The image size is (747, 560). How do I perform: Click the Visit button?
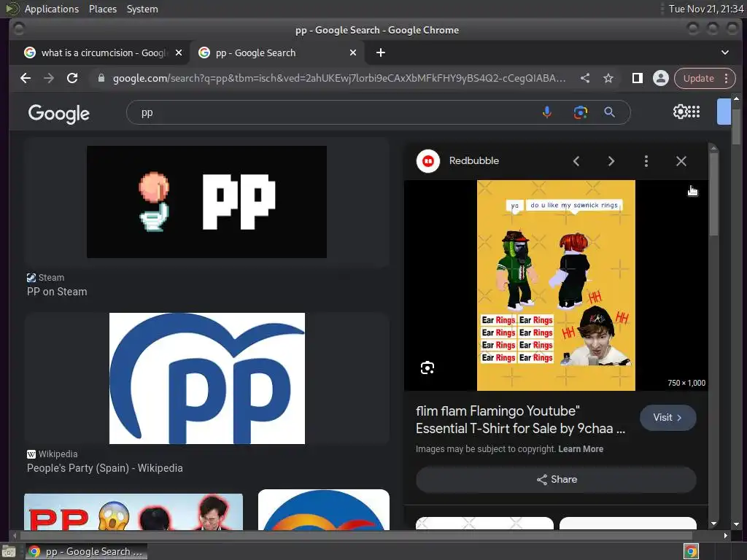pyautogui.click(x=668, y=418)
